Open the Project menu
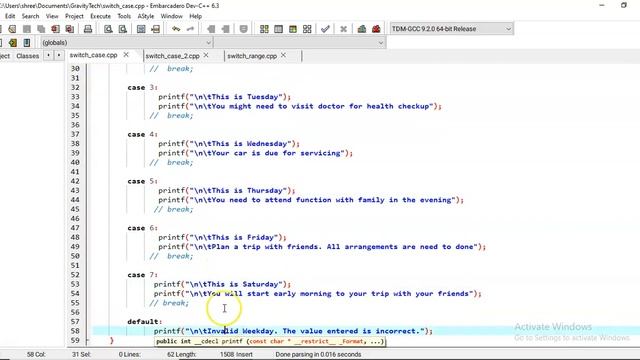Image resolution: width=640 pixels, height=360 pixels. point(74,16)
